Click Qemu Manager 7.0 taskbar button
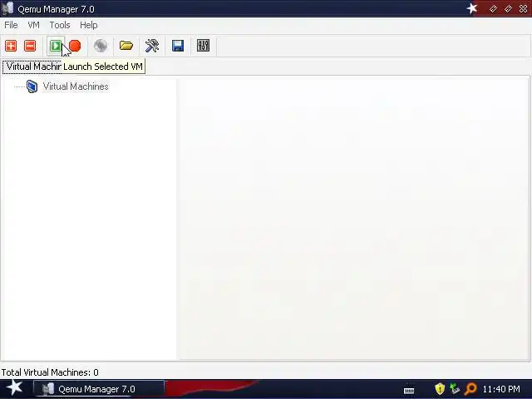 (99, 389)
